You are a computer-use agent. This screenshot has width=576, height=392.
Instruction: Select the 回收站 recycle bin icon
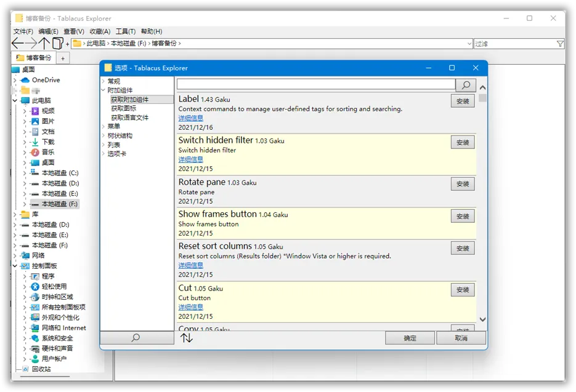coord(25,369)
